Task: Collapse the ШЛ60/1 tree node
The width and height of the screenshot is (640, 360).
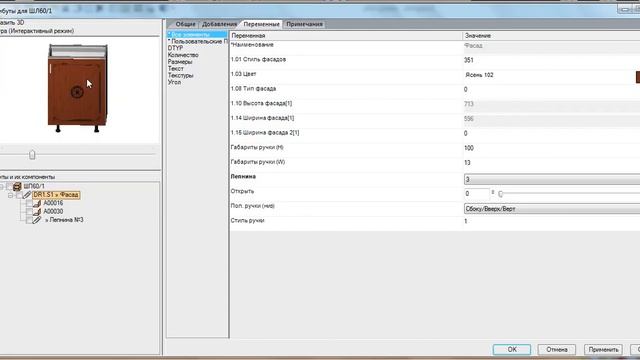Action: point(2,187)
